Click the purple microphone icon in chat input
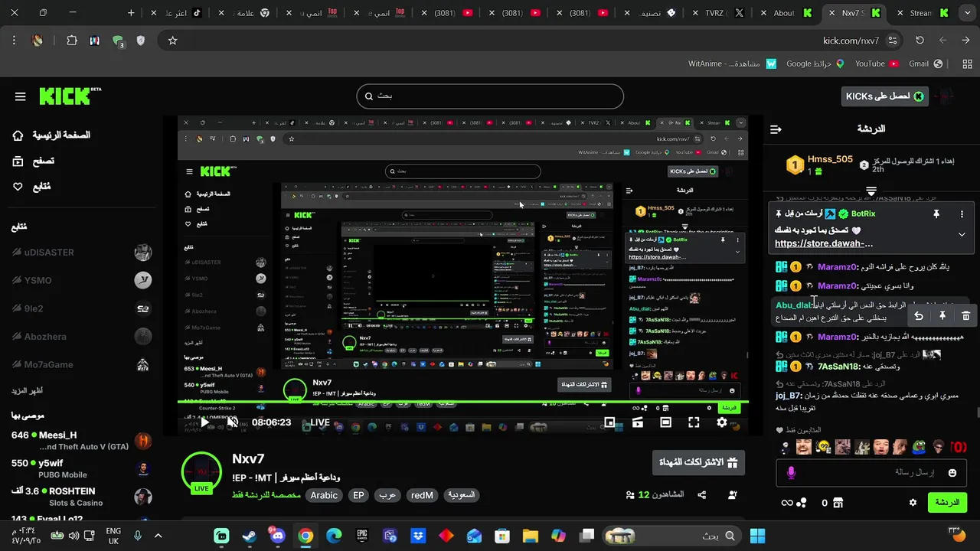The image size is (980, 551). [x=791, y=473]
